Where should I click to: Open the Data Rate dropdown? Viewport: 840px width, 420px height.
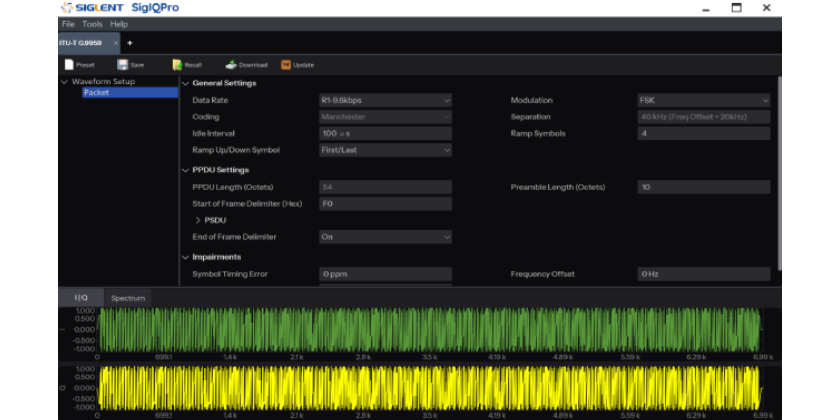click(x=385, y=100)
